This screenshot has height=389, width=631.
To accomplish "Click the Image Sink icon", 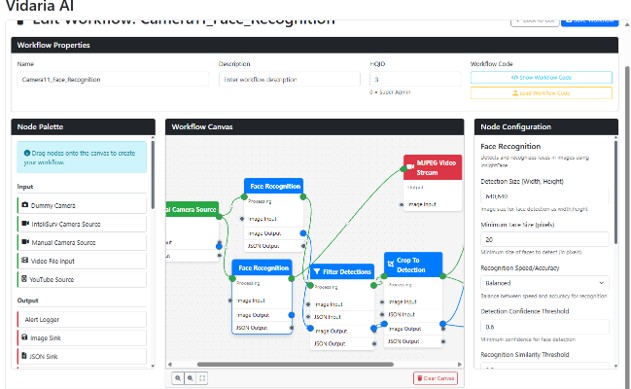I will click(x=25, y=337).
